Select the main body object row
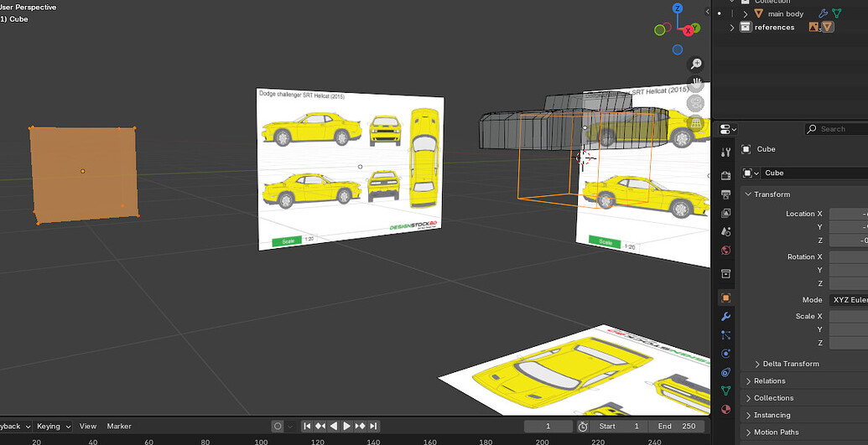Image resolution: width=868 pixels, height=445 pixels. click(x=790, y=14)
